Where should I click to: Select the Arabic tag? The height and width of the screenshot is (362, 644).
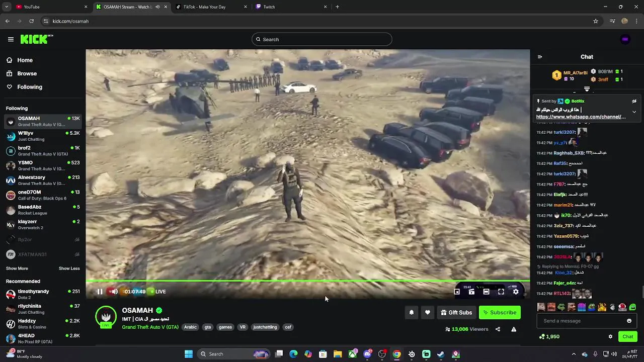(x=191, y=327)
